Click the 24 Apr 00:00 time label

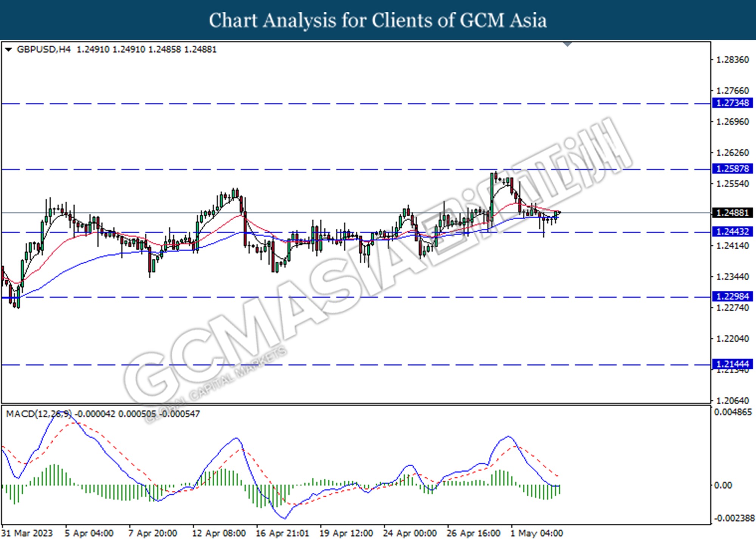[x=410, y=533]
